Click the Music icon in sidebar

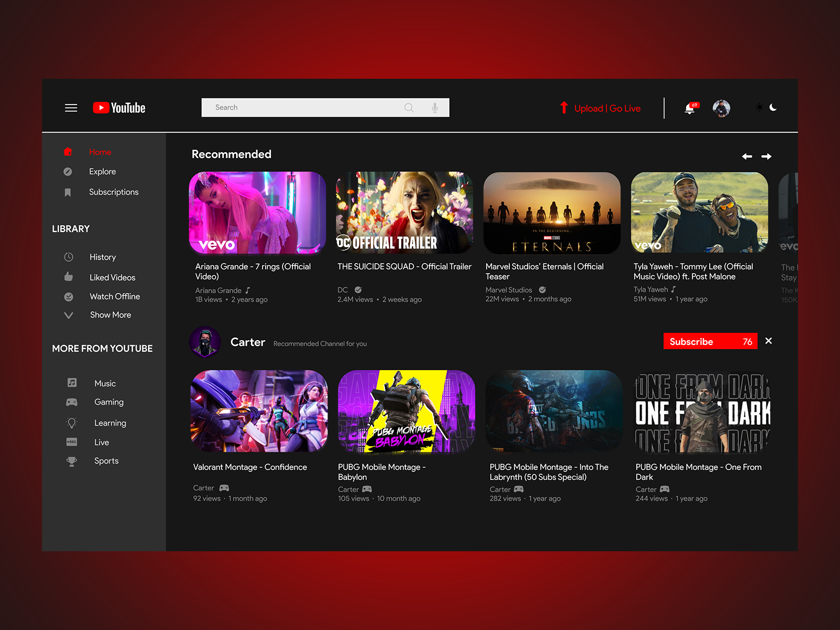(72, 383)
